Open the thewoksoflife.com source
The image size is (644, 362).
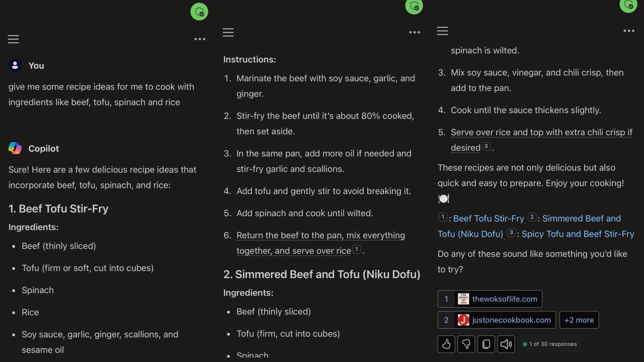(490, 299)
